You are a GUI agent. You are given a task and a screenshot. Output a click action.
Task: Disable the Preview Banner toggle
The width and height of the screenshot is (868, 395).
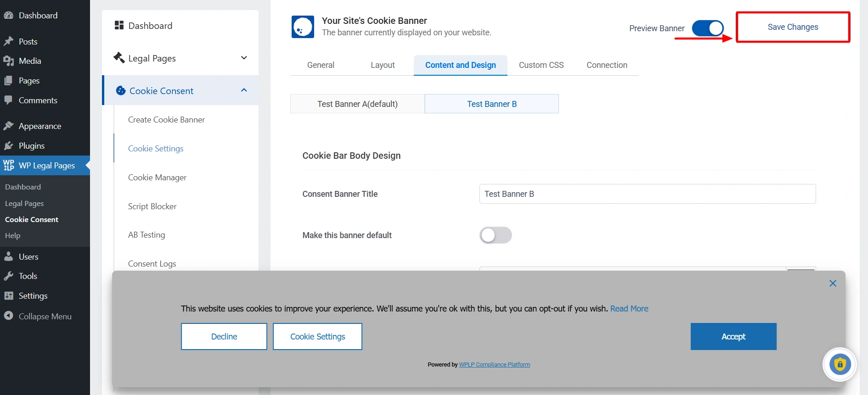pyautogui.click(x=707, y=28)
